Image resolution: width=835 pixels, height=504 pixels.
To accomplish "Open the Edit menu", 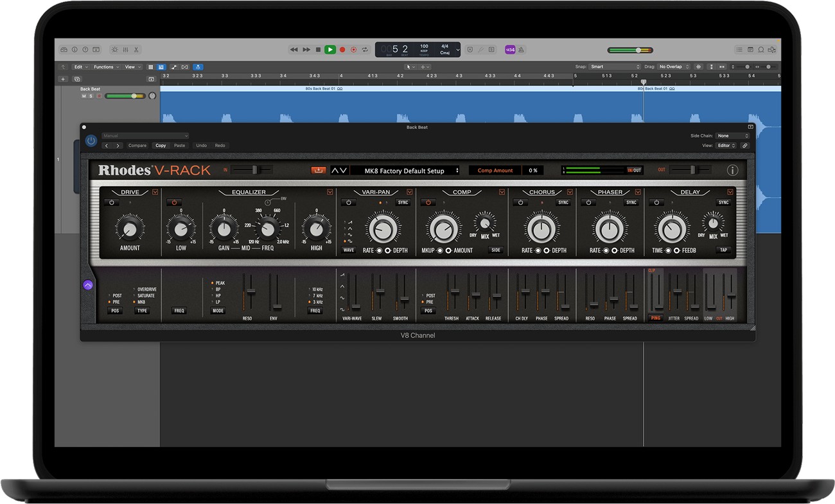I will coord(78,66).
